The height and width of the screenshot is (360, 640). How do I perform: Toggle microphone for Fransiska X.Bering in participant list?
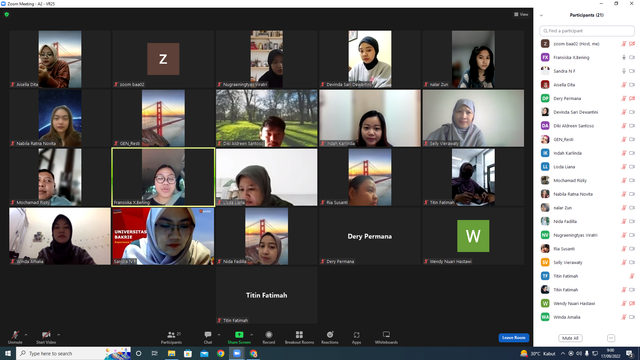click(x=624, y=58)
